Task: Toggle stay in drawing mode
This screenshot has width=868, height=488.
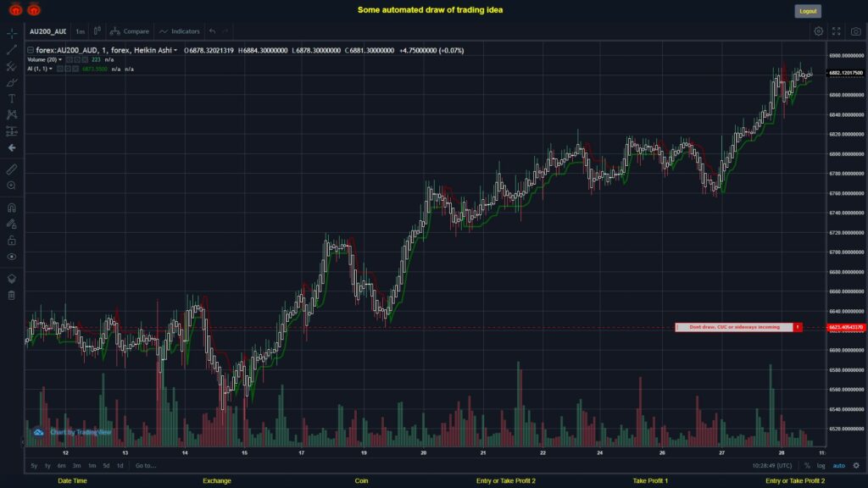Action: [12, 224]
